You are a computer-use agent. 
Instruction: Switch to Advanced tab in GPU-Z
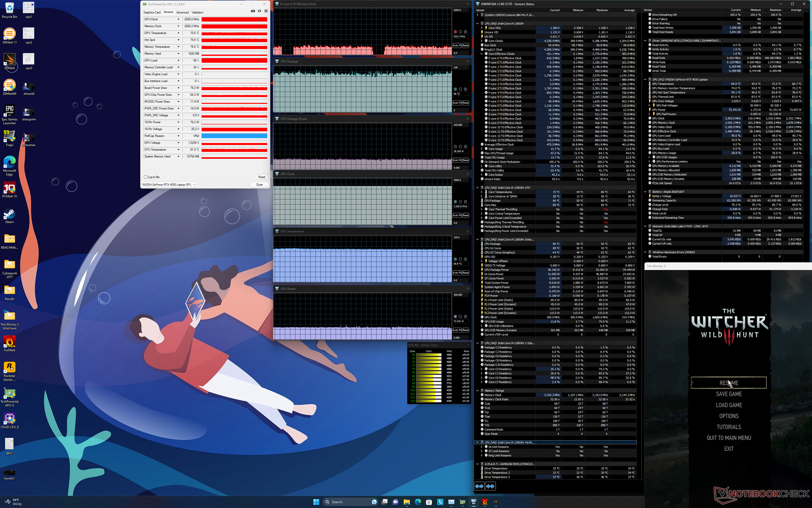(182, 12)
